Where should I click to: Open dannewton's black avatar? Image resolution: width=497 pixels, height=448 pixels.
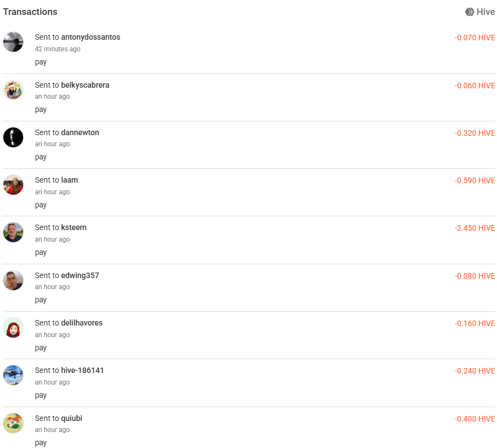click(13, 137)
